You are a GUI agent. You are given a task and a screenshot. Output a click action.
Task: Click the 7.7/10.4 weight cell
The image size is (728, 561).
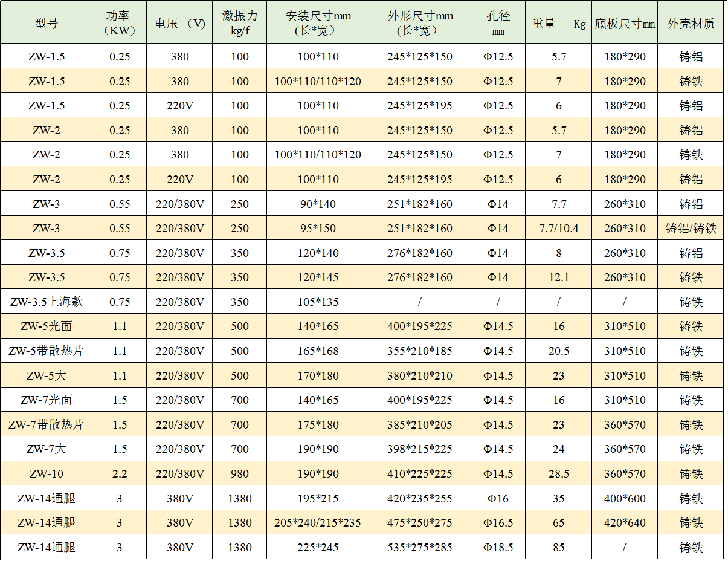[x=558, y=229]
